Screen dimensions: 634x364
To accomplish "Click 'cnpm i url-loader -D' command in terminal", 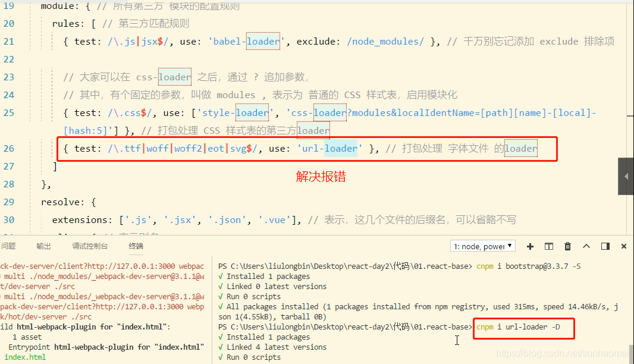I will coord(518,327).
